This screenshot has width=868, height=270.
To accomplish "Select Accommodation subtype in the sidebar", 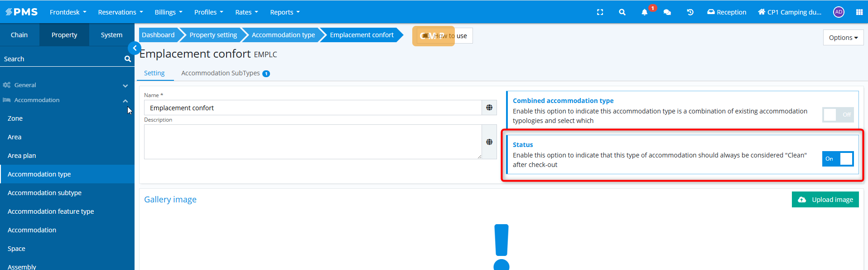I will 44,193.
